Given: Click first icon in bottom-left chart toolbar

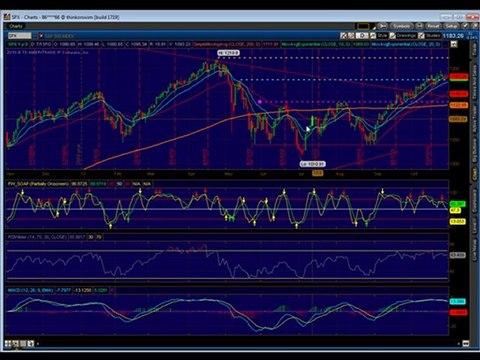Looking at the screenshot, I should [x=8, y=343].
